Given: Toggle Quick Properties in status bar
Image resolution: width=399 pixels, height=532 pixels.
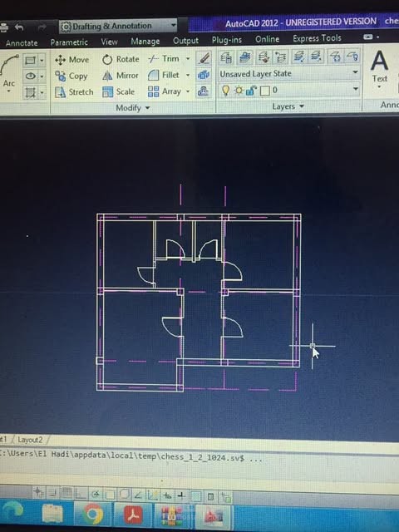Looking at the screenshot, I should pyautogui.click(x=210, y=497).
